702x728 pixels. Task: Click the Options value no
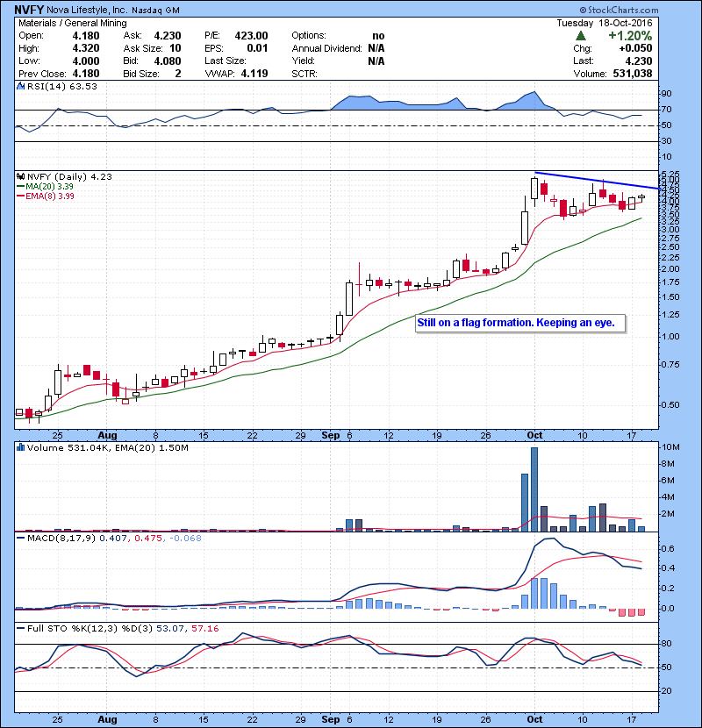click(x=378, y=36)
